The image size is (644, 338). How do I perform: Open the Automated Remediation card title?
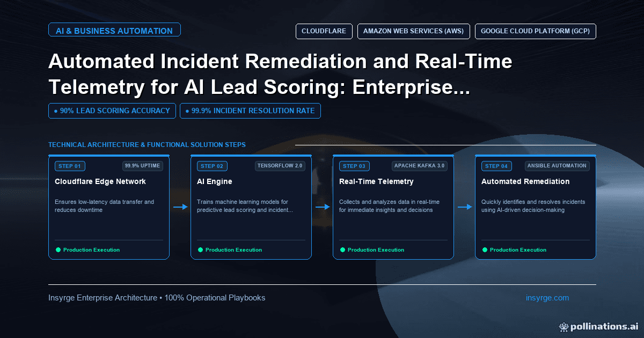[525, 181]
